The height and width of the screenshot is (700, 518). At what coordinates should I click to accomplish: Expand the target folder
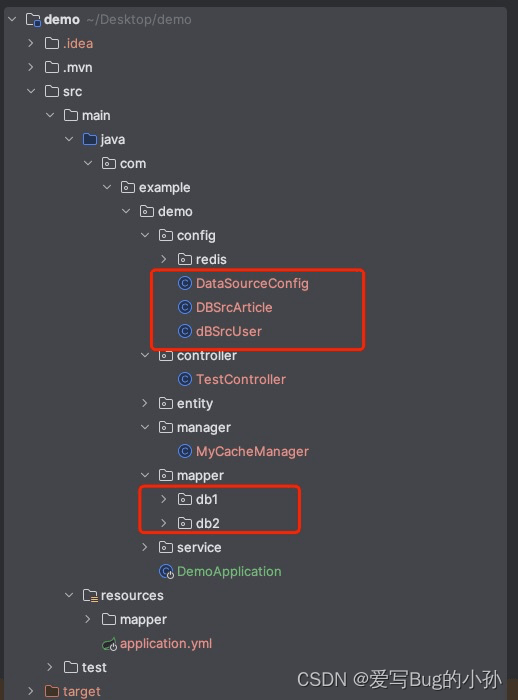(31, 691)
